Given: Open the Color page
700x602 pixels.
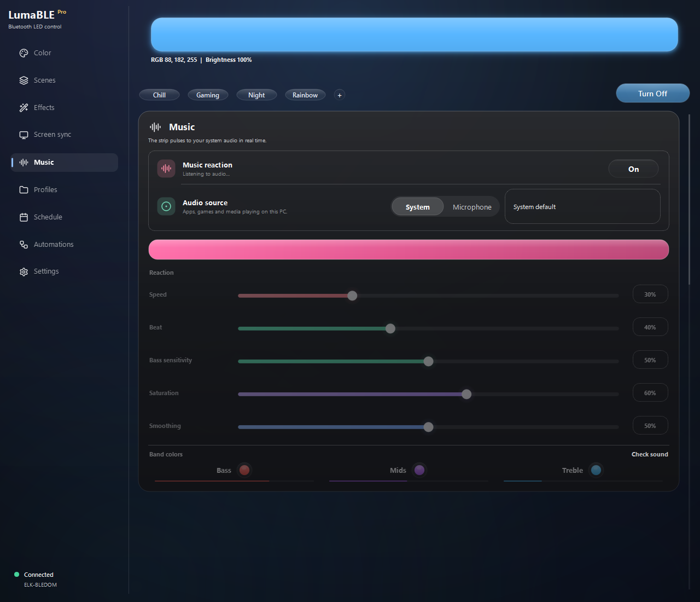Looking at the screenshot, I should click(64, 53).
